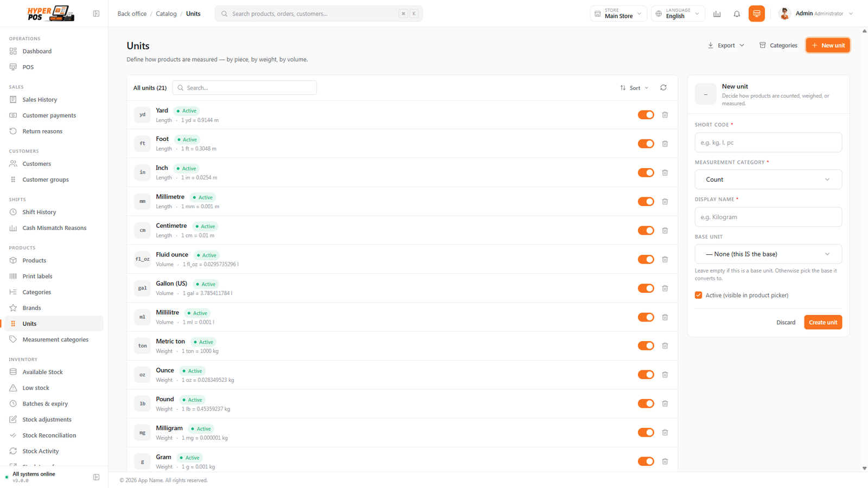Uncheck Active (visible in product picker)
The image size is (868, 488).
[x=698, y=295]
